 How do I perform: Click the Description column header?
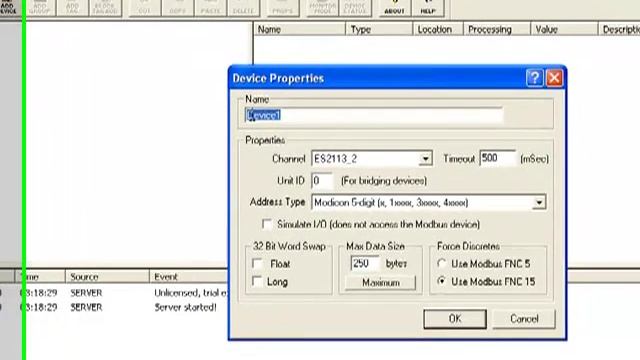click(619, 29)
